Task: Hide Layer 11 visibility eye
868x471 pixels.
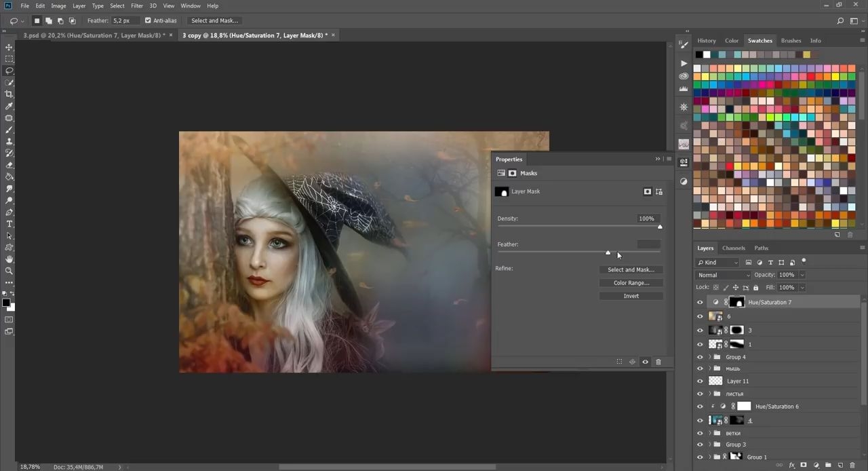Action: tap(700, 381)
